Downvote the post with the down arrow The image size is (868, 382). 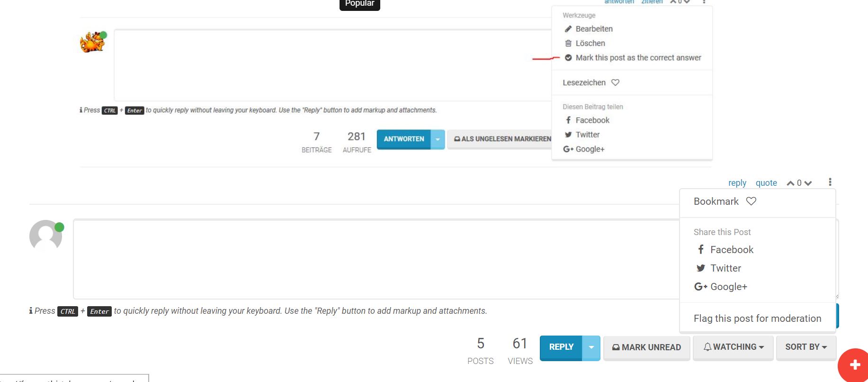808,183
